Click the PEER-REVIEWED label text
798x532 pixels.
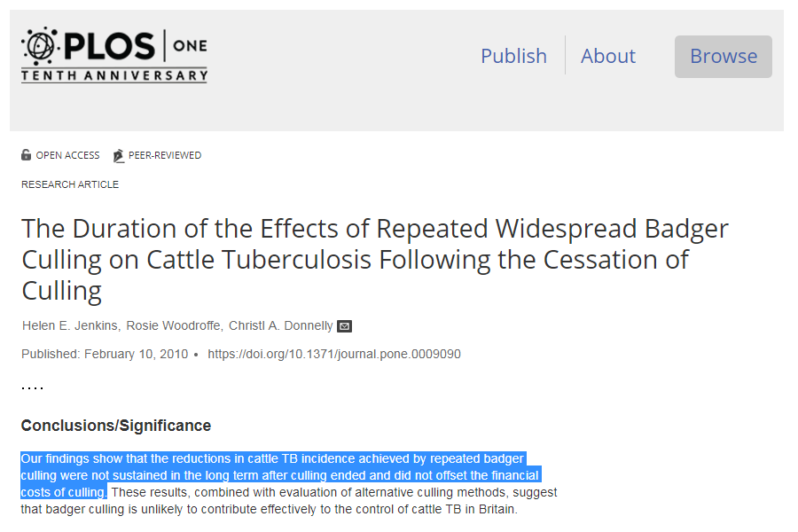165,156
